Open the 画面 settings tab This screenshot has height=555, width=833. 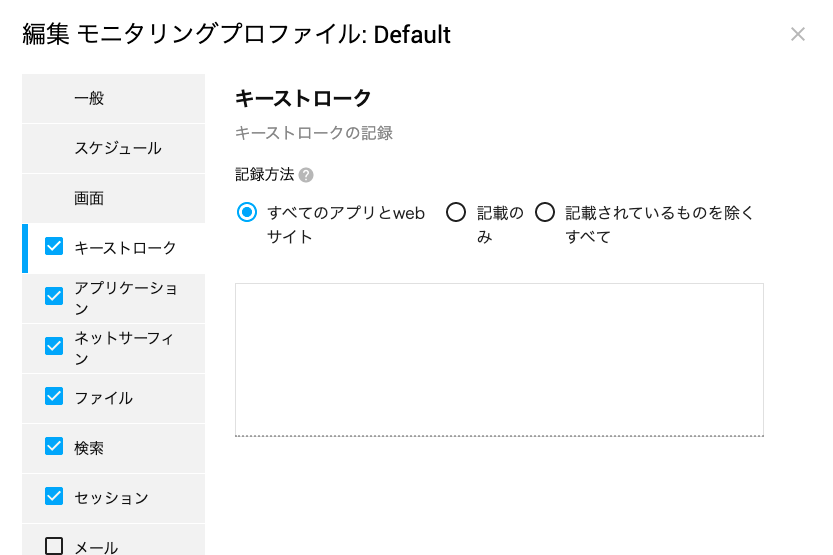[113, 199]
